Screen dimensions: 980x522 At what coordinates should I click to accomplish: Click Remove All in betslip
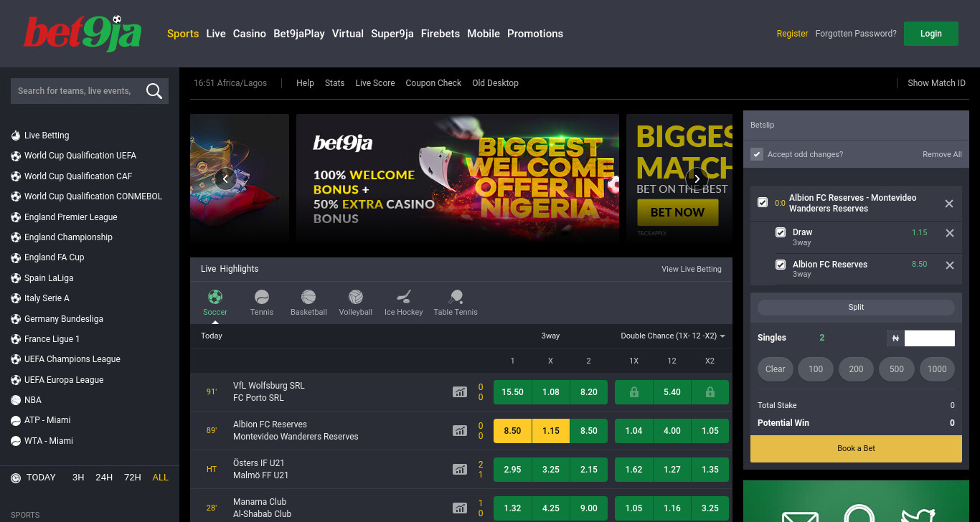click(942, 154)
